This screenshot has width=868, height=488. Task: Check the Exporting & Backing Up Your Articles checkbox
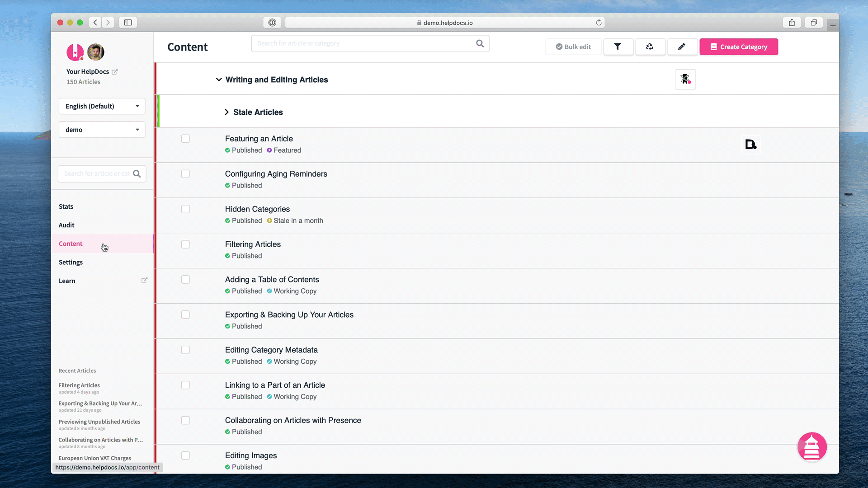185,315
